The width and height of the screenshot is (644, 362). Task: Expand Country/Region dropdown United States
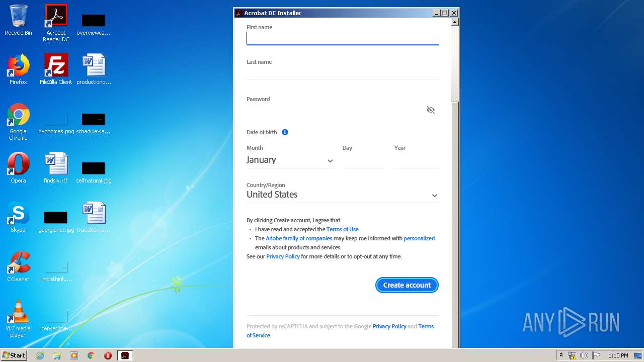point(342,195)
